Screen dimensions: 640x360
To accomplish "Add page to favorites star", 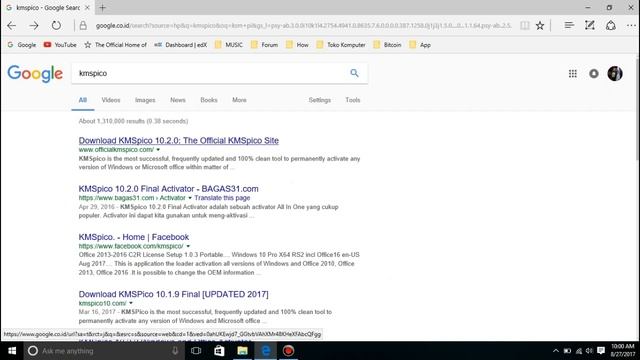I will (x=540, y=26).
